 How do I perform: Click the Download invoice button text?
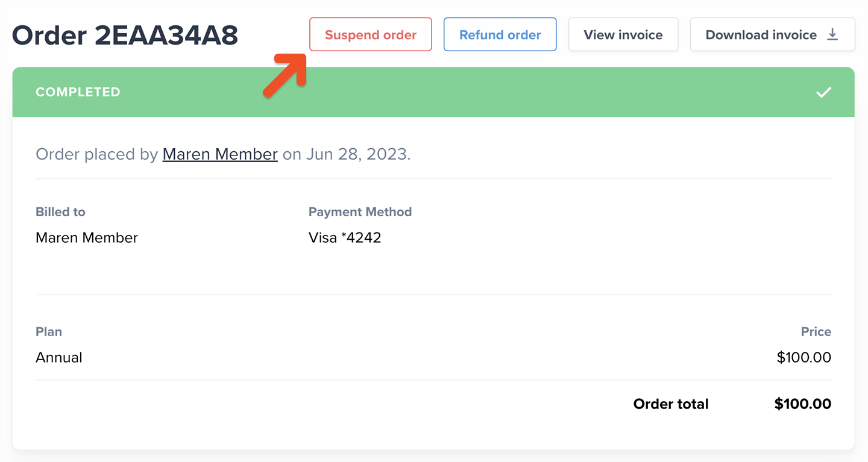(x=761, y=35)
